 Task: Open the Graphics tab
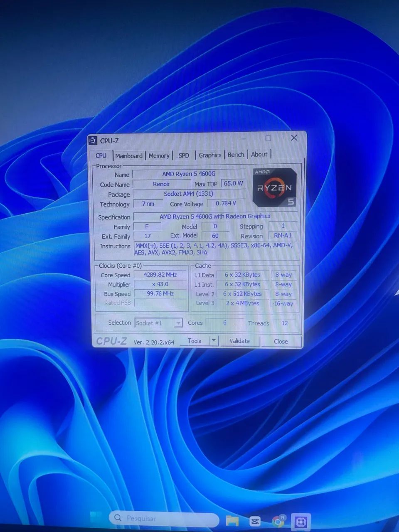click(210, 155)
